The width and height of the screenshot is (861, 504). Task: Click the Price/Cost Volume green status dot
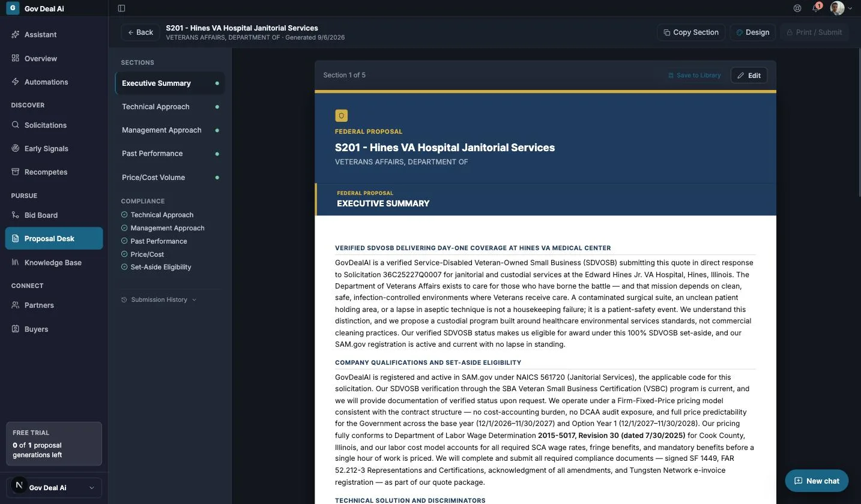217,178
